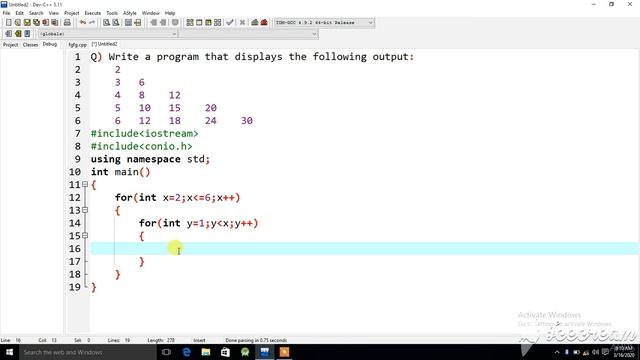Open the AStyle menu
640x360 pixels.
click(x=130, y=13)
